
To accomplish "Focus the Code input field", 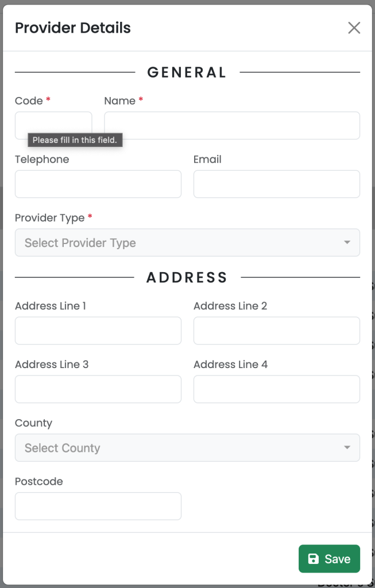I will coord(53,125).
